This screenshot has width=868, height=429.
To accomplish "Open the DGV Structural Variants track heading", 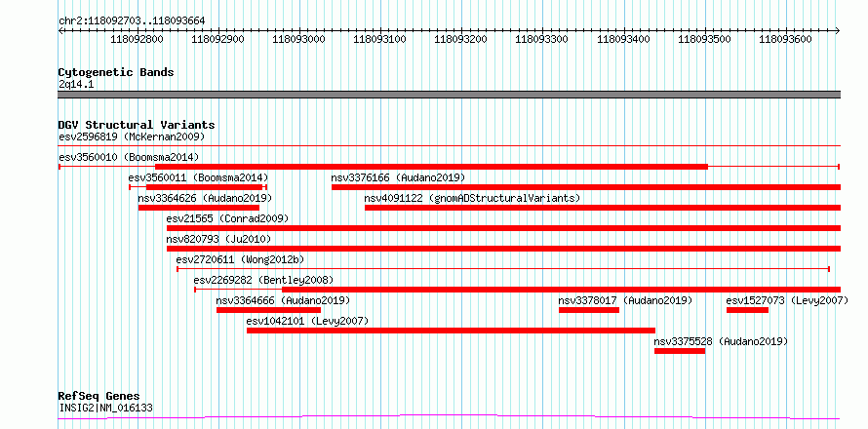I will click(x=137, y=125).
